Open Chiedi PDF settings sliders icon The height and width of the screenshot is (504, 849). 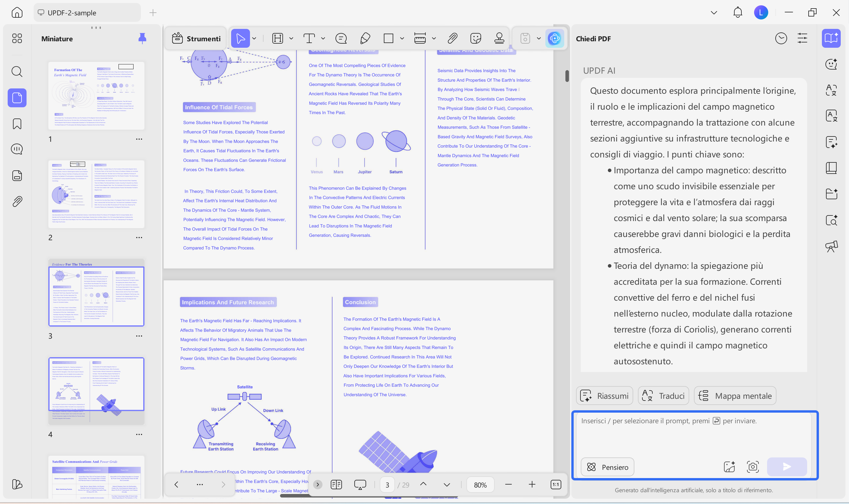coord(802,38)
